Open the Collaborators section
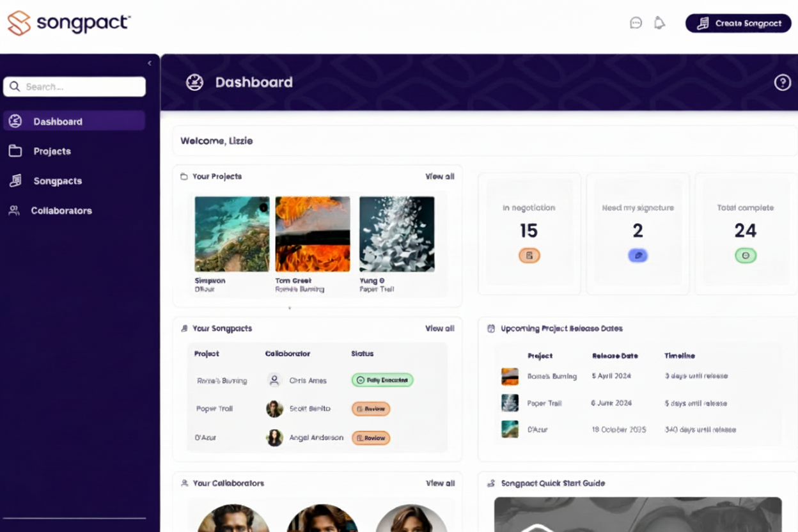The height and width of the screenshot is (532, 798). click(61, 210)
